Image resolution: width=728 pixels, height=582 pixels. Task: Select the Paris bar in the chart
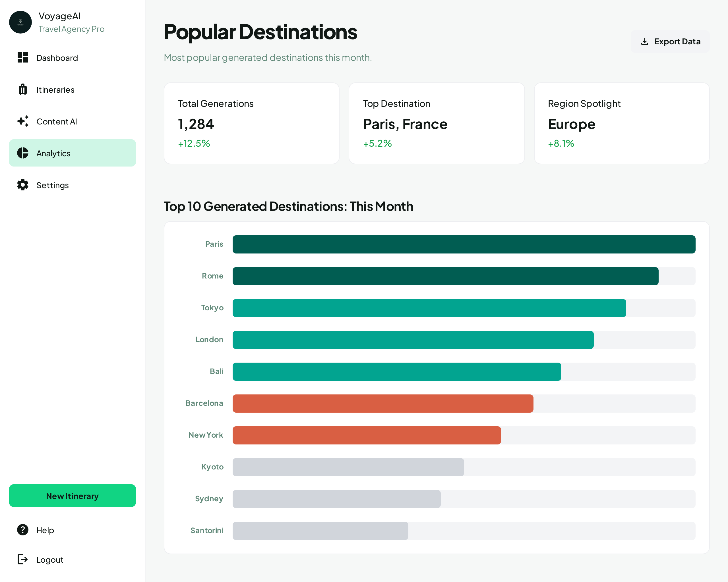[464, 244]
